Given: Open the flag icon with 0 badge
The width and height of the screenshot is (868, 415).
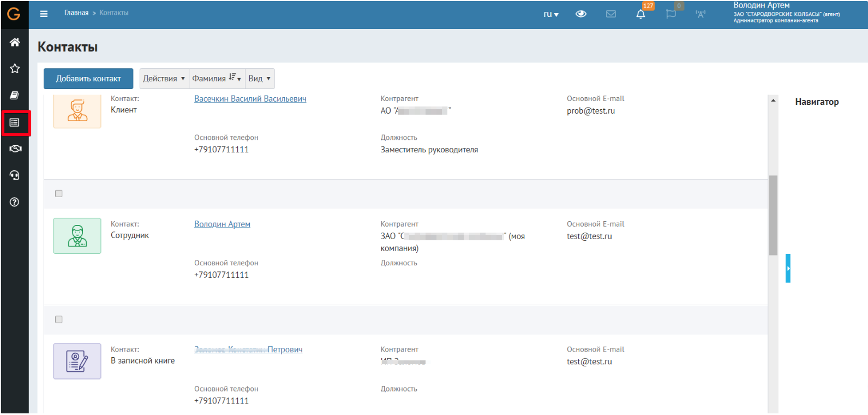Looking at the screenshot, I should (x=671, y=14).
